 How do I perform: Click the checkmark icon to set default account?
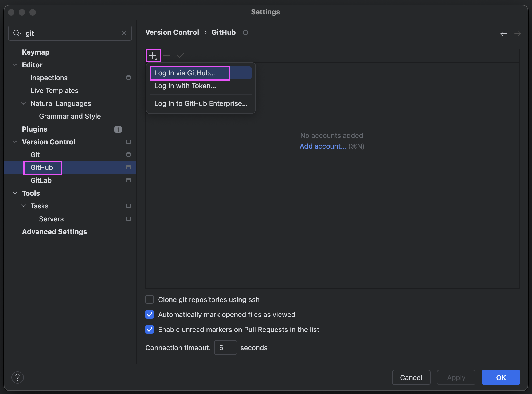click(x=180, y=55)
